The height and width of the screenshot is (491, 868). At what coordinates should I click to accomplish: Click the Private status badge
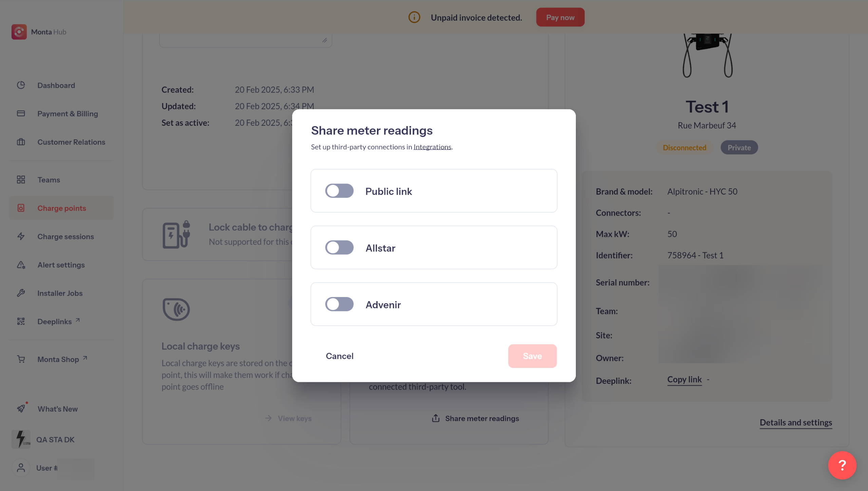pos(739,148)
